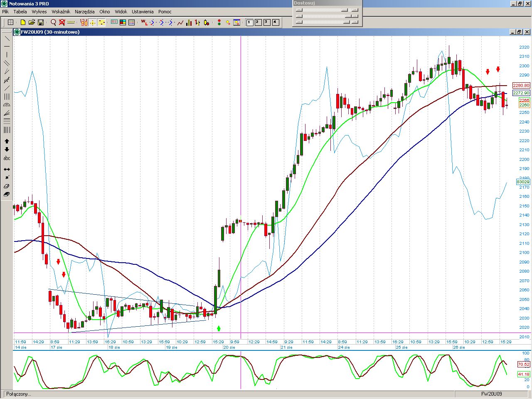Open the Okno menu
Viewport: 532px width, 399px height.
point(105,12)
